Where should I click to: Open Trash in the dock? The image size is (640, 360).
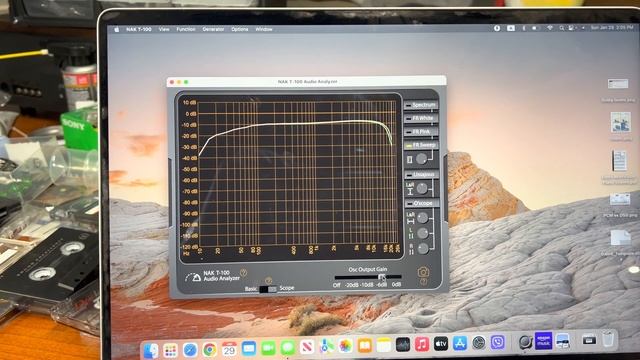[608, 339]
